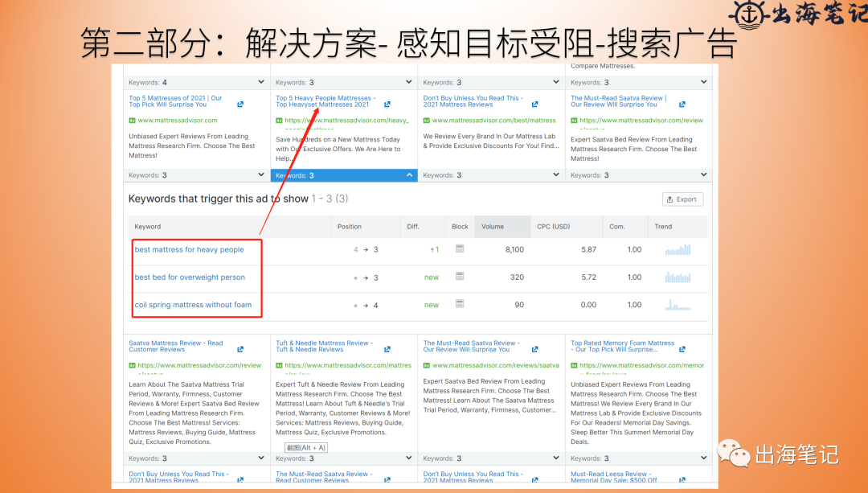This screenshot has width=868, height=493.
Task: Select the '↑1' difference value
Action: [x=435, y=250]
